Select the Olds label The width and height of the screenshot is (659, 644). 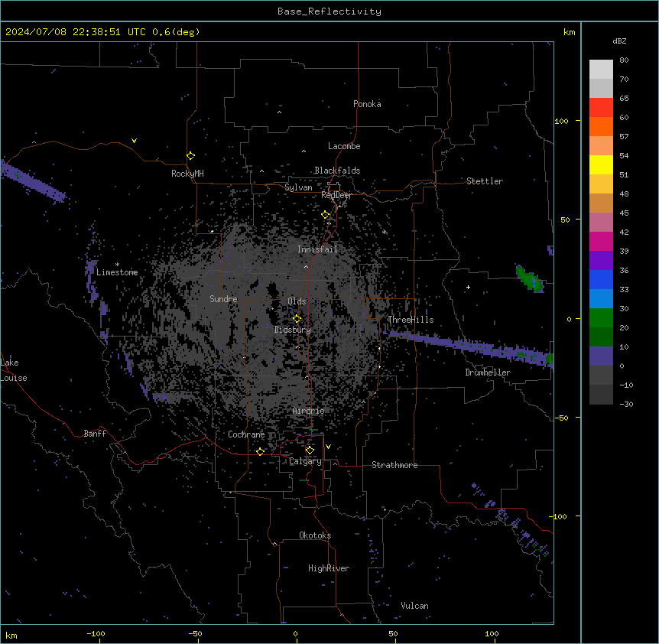pos(297,301)
